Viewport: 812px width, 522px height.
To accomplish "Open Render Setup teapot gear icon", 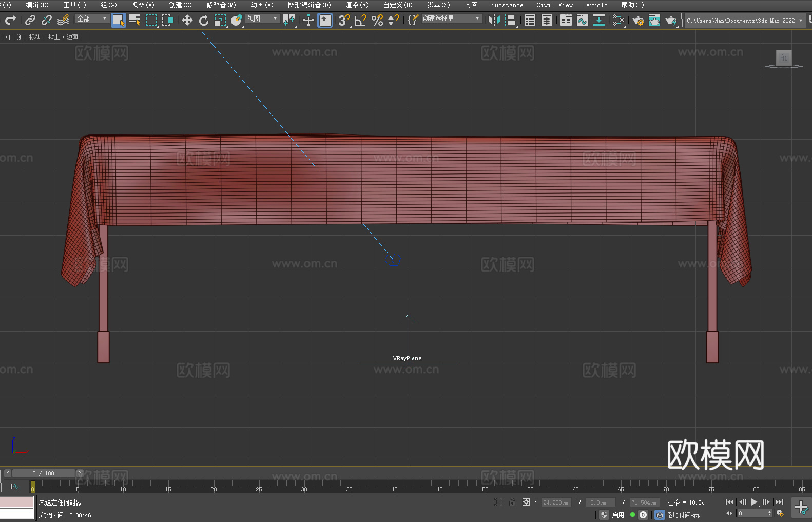I will coord(638,20).
